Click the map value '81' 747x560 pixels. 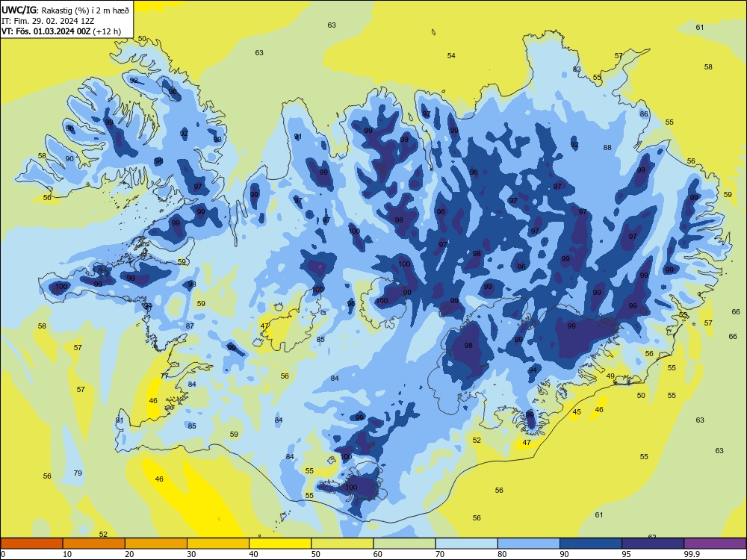119,420
